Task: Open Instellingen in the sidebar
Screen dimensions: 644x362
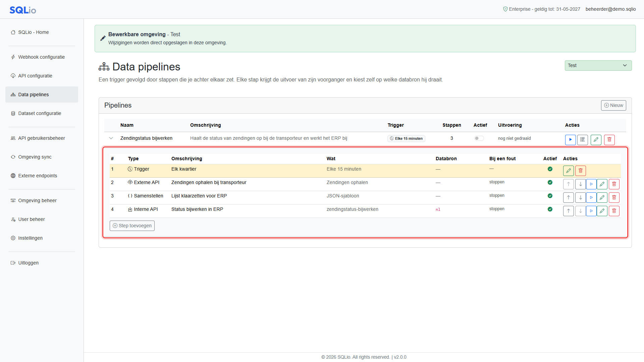Action: click(x=42, y=238)
